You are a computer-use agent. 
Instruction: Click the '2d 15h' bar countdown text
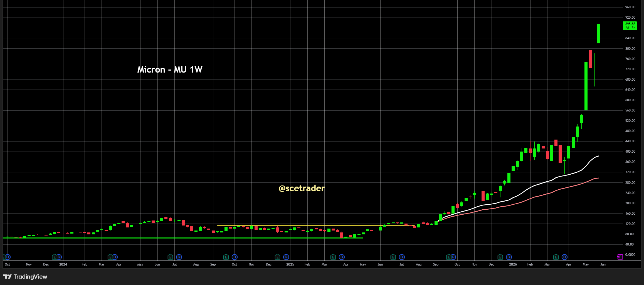tap(630, 28)
